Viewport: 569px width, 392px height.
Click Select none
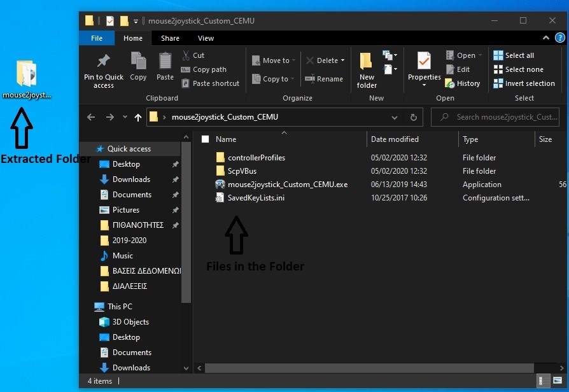(519, 69)
